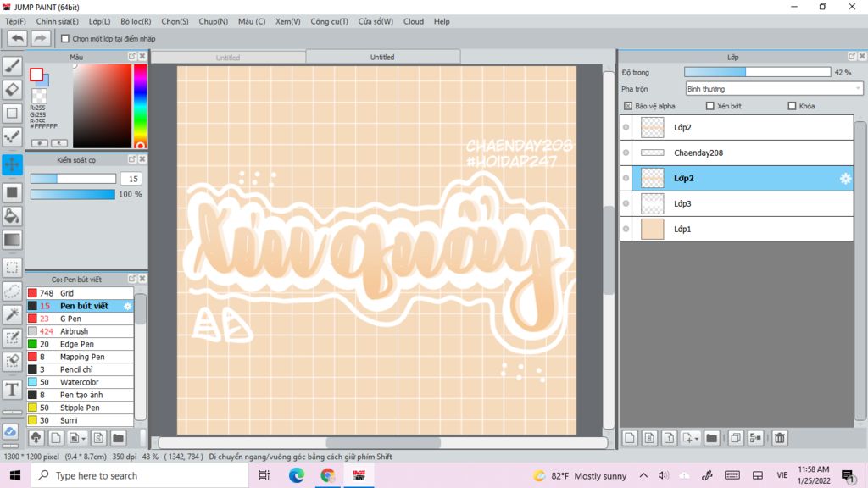
Task: Add a new 1-bit layer
Action: [669, 438]
